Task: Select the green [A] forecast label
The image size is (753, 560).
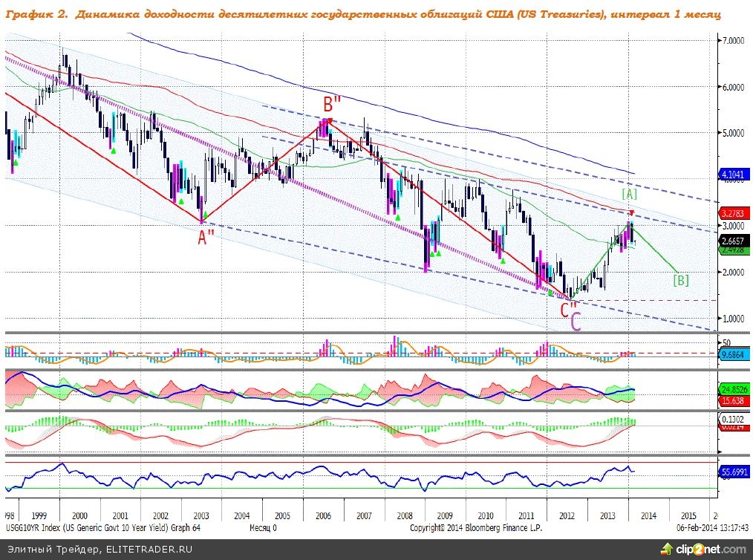Action: pyautogui.click(x=629, y=193)
